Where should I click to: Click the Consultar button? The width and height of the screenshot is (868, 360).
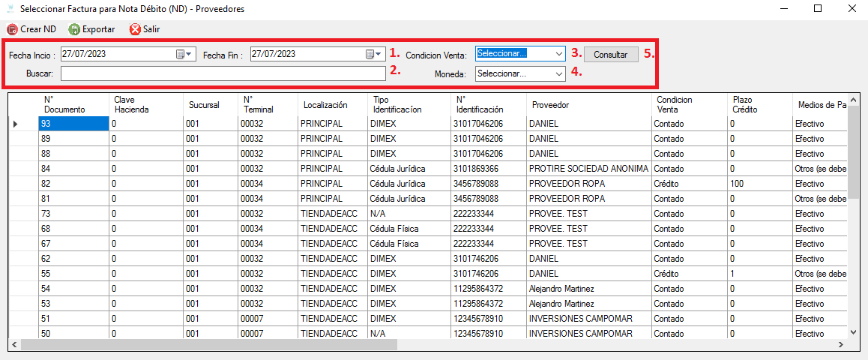pyautogui.click(x=611, y=54)
